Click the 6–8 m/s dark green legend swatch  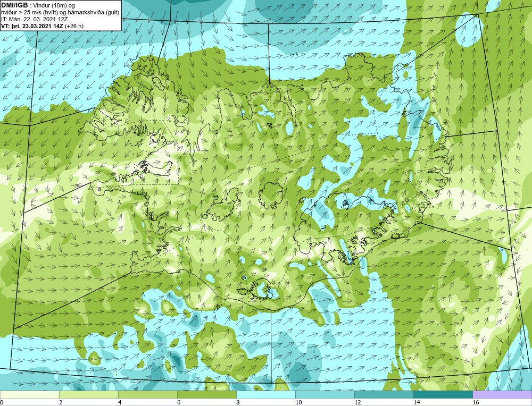click(x=206, y=395)
